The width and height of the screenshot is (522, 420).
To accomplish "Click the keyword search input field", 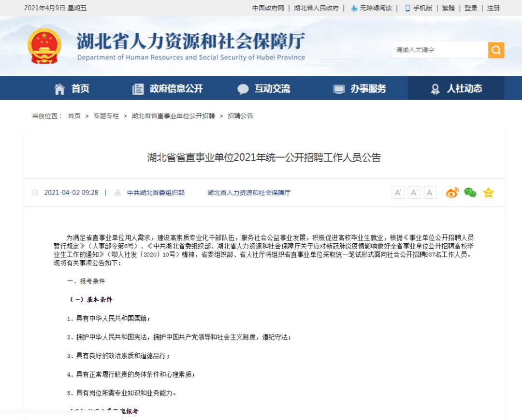I will pos(440,50).
